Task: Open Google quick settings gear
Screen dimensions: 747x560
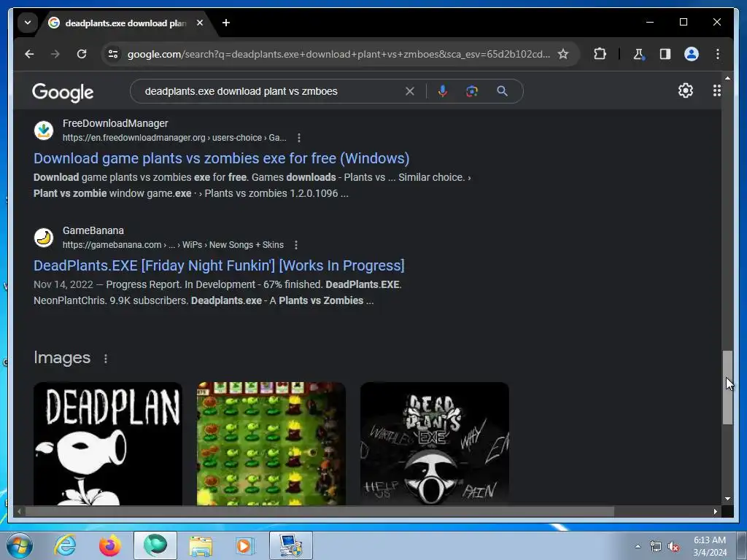Action: (x=686, y=90)
